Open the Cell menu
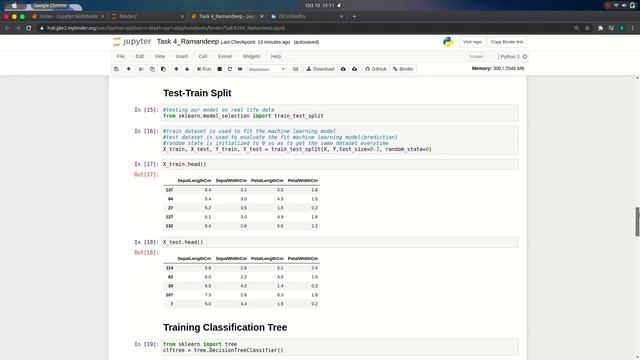The image size is (640, 360). 203,56
